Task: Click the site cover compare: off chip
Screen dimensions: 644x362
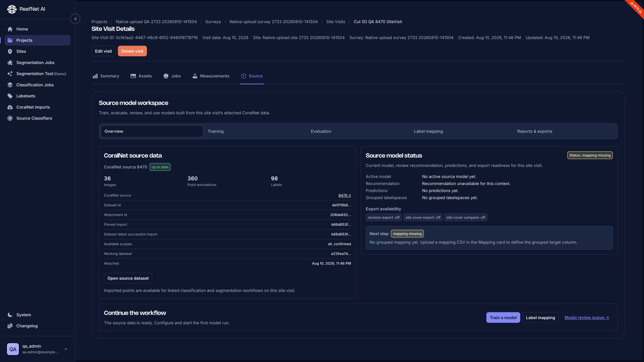Action: [466, 218]
